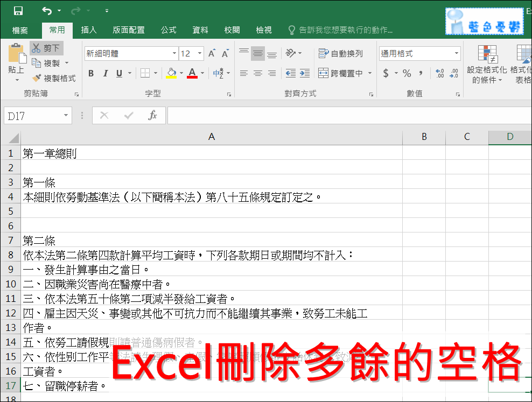Image resolution: width=532 pixels, height=402 pixels.
Task: Toggle Underline formatting
Action: [119, 73]
